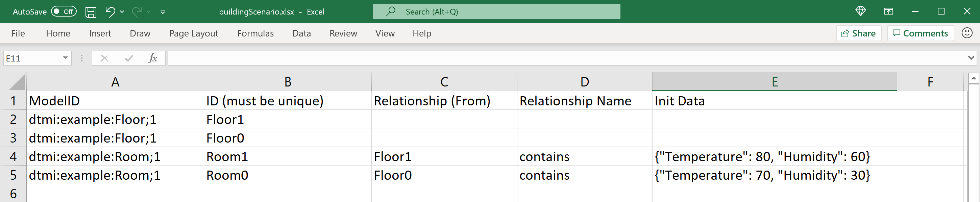The width and height of the screenshot is (980, 202).
Task: Expand the formula bar chevron
Action: pyautogui.click(x=971, y=58)
